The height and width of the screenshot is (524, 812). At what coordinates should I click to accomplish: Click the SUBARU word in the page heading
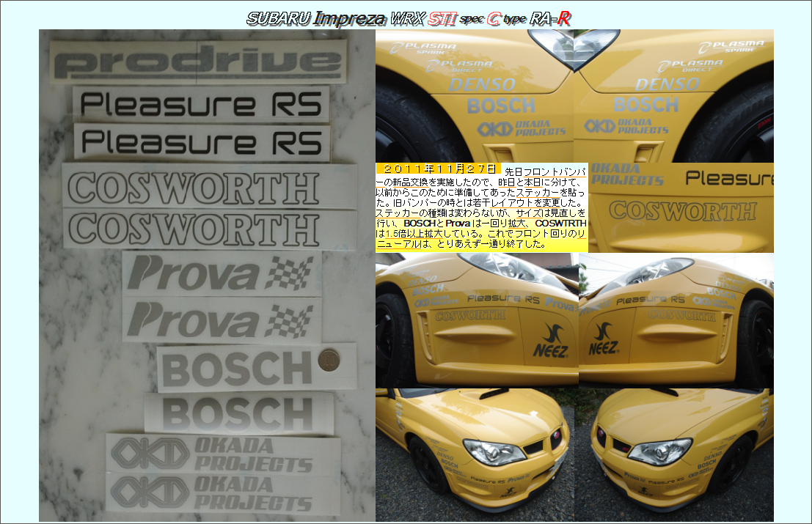pos(278,18)
